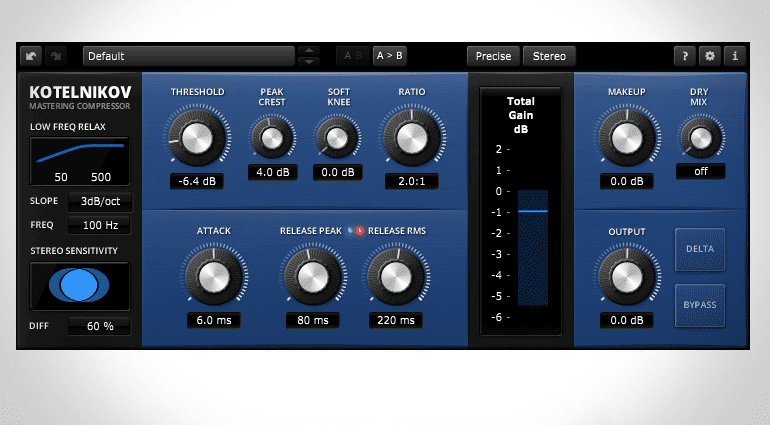Image resolution: width=770 pixels, height=425 pixels.
Task: Edit the 2.0:1 ratio value
Action: coord(412,181)
